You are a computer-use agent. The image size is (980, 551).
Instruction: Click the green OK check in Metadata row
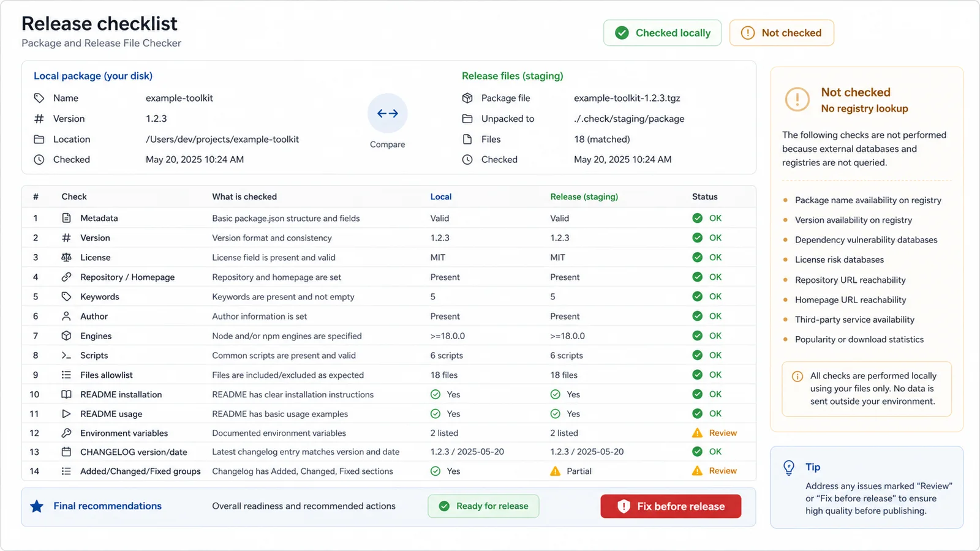pos(697,218)
